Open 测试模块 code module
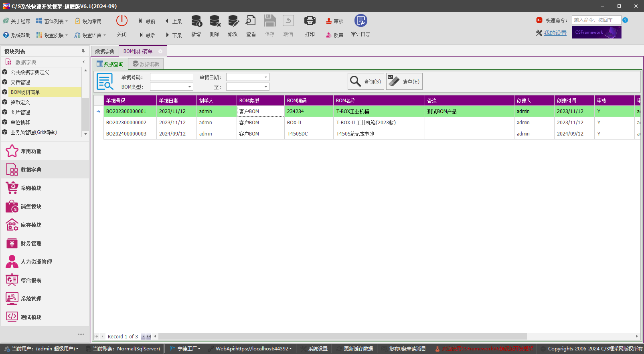Screen dimensions: 644x354 point(45,317)
